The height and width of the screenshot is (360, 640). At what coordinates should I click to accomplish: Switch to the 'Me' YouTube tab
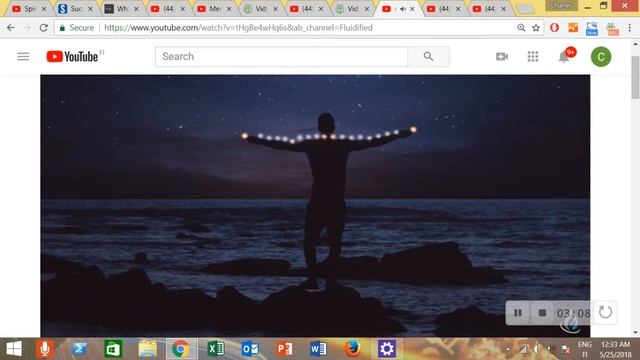tap(213, 9)
